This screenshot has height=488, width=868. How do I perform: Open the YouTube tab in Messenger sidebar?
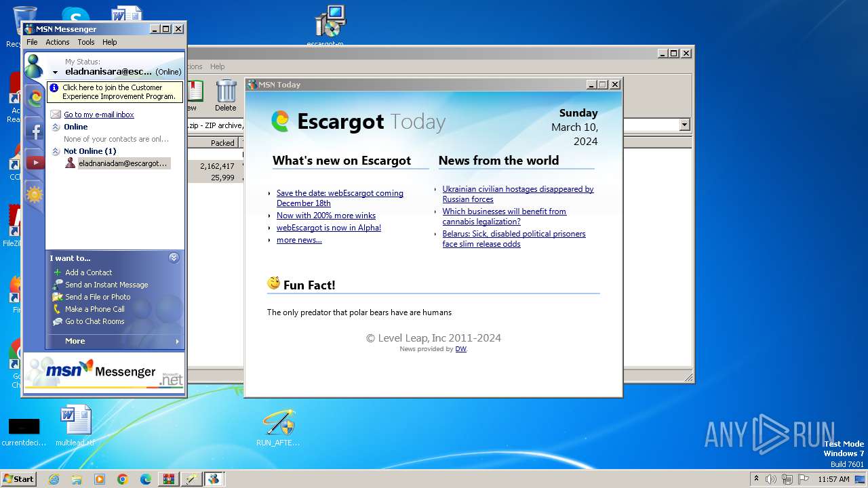click(x=34, y=163)
